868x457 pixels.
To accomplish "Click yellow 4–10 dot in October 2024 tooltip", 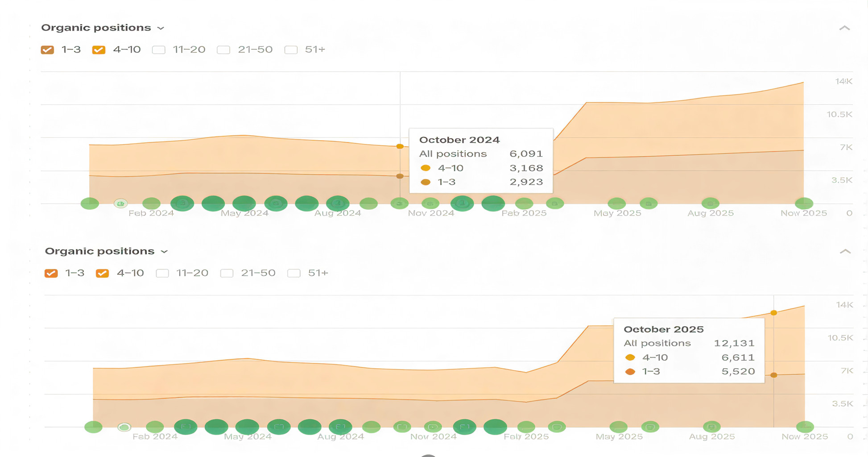I will 426,168.
